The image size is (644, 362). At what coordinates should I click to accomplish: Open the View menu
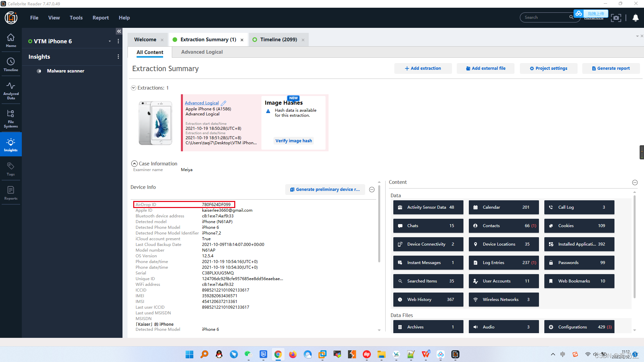point(54,18)
